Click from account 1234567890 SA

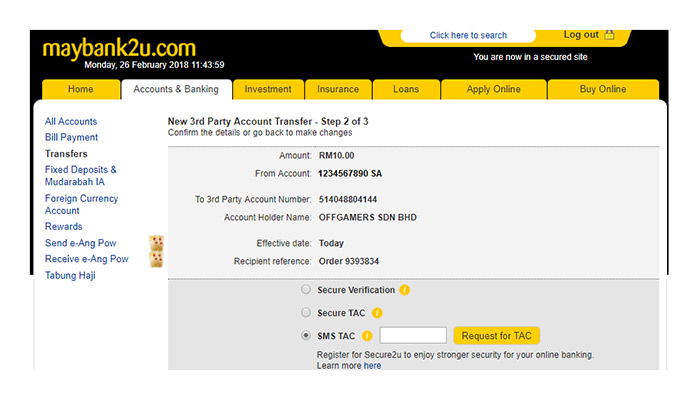click(x=350, y=174)
